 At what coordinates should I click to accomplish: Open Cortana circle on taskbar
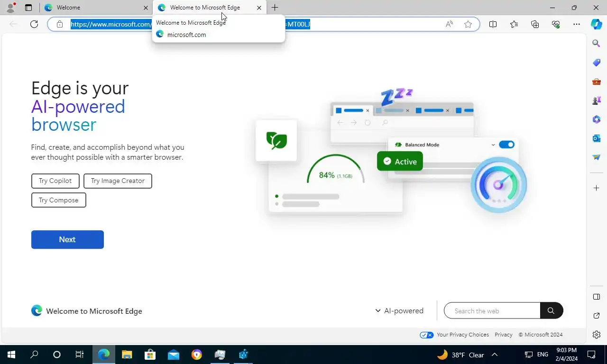[57, 355]
